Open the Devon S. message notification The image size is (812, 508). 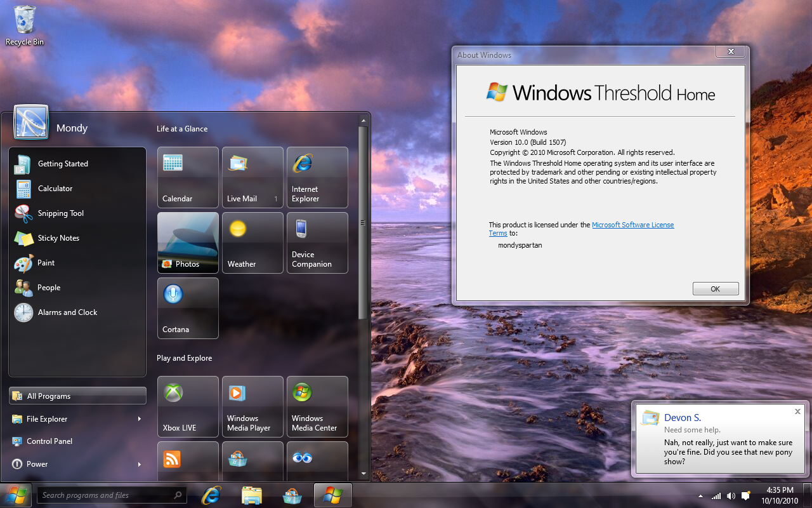click(721, 438)
